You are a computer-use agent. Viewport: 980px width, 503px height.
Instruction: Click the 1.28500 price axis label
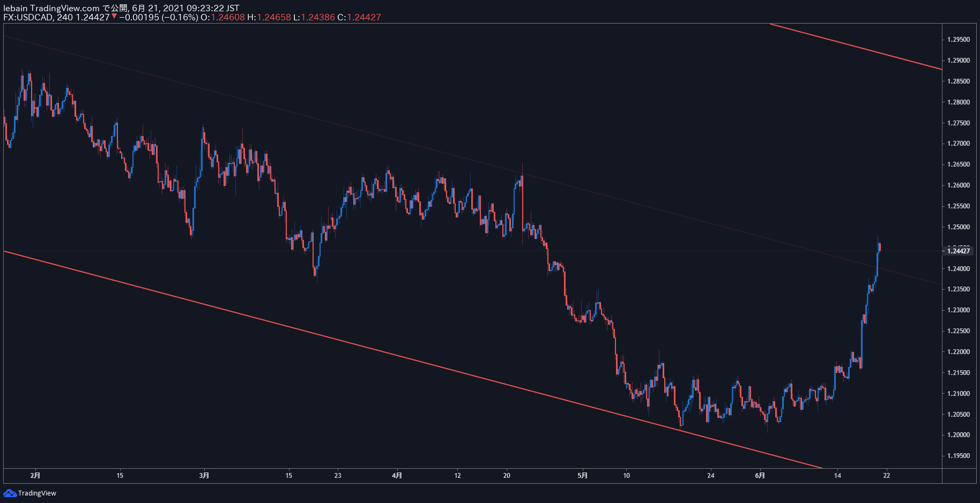pos(959,81)
